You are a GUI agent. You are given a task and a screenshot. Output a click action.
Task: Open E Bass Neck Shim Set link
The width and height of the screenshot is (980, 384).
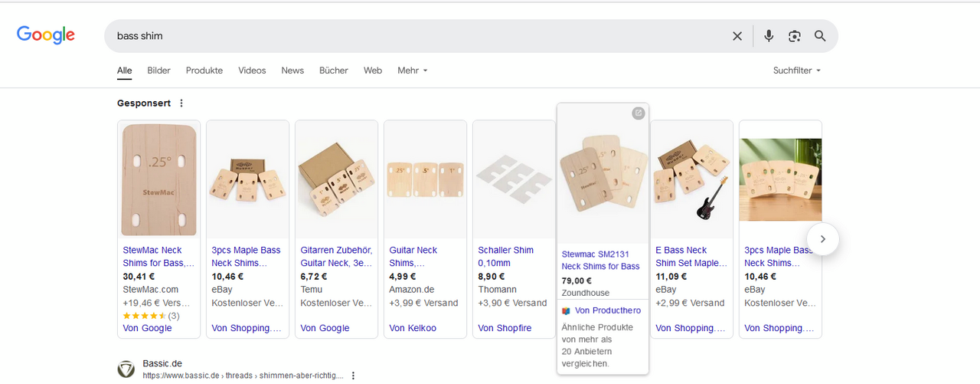[692, 257]
